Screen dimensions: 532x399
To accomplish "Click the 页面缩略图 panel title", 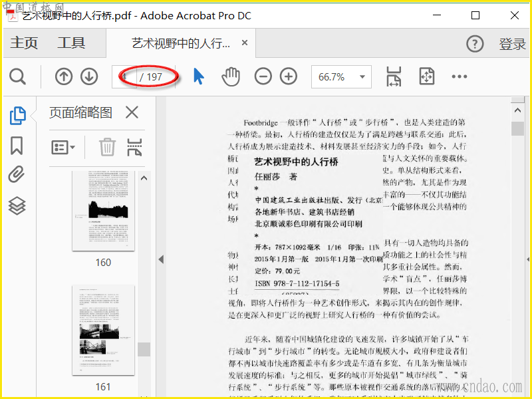I will 80,112.
